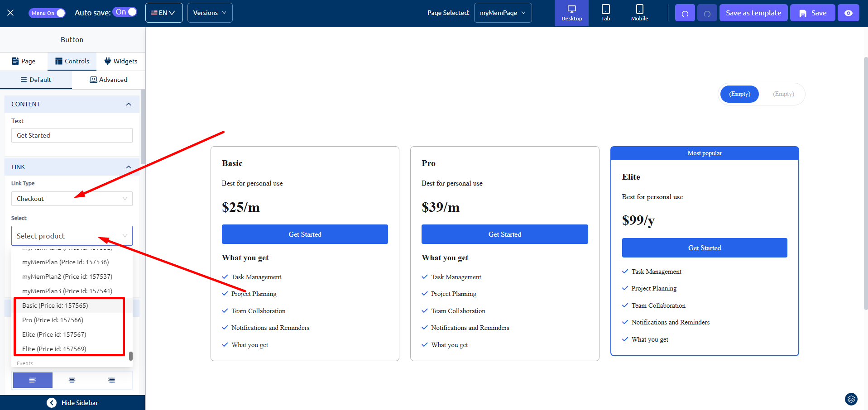Image resolution: width=868 pixels, height=410 pixels.
Task: Toggle the Auto save On switch
Action: [x=125, y=12]
